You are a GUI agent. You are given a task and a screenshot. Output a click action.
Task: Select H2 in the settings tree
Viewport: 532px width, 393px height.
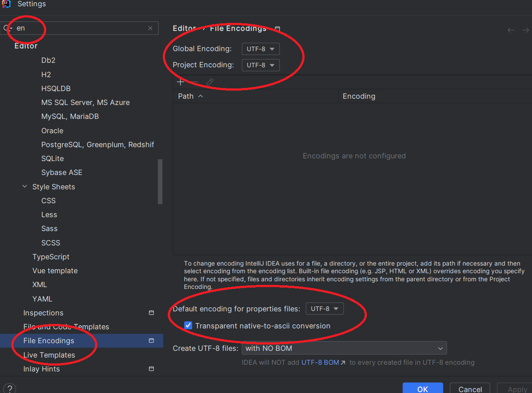point(46,74)
